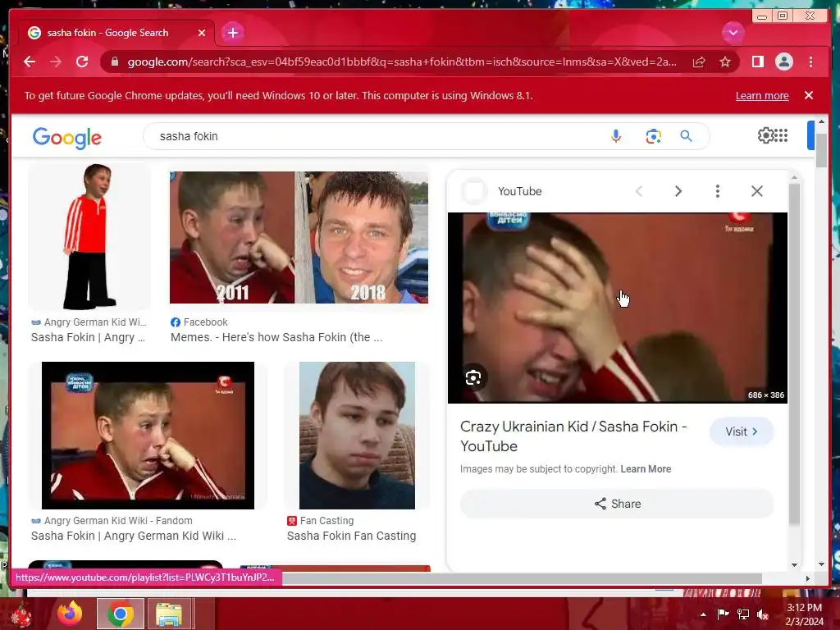
Task: Open the Sasha Fokin Fan Casting title link
Action: click(x=351, y=536)
